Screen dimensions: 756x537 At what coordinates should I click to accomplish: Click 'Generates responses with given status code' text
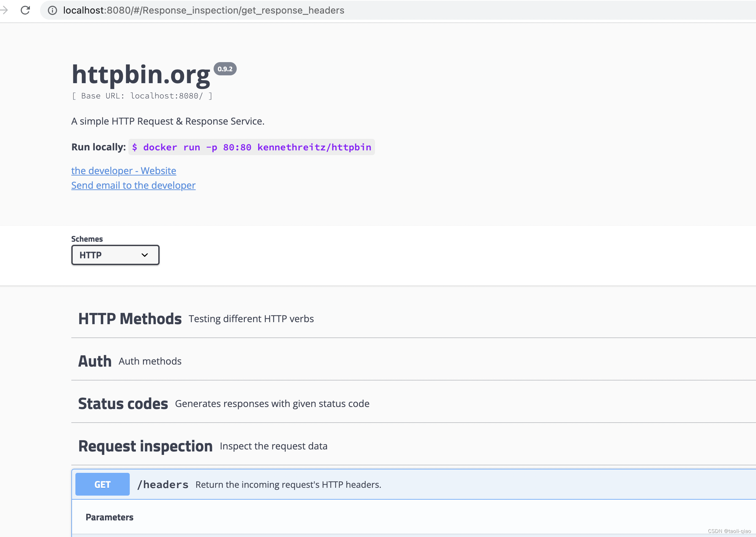click(x=272, y=404)
